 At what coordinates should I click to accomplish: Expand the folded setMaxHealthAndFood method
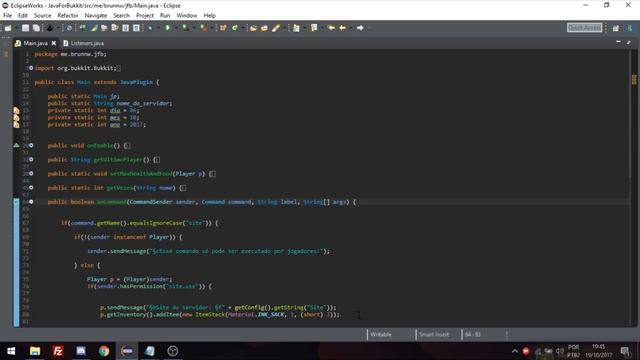(31, 173)
